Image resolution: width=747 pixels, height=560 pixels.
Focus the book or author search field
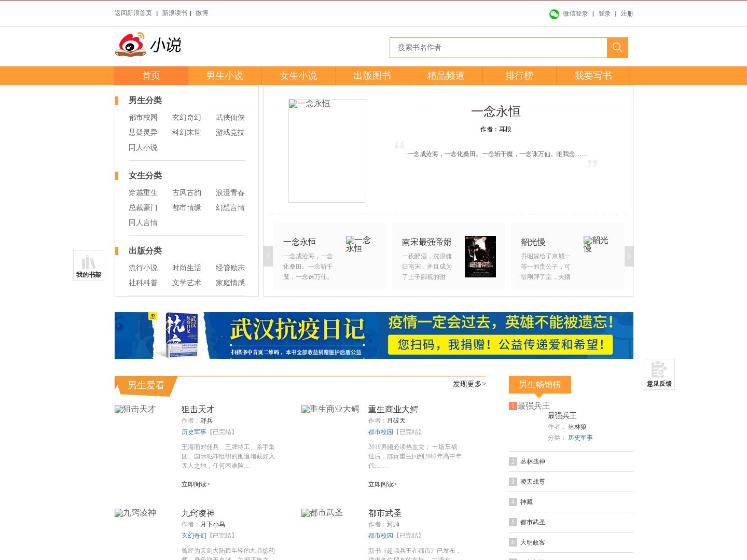[498, 48]
